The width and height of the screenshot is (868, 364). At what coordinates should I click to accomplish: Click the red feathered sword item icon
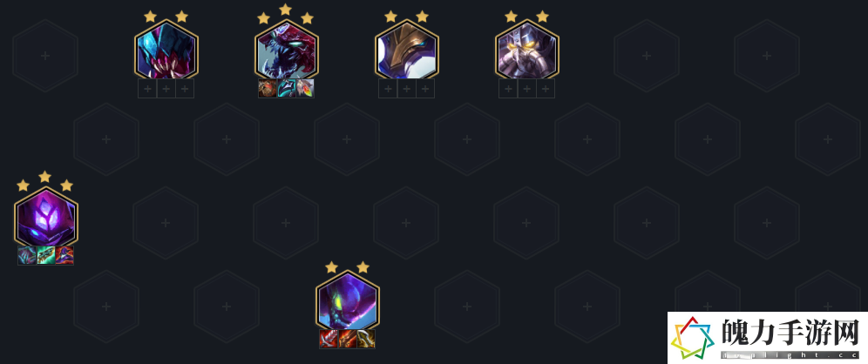(329, 339)
